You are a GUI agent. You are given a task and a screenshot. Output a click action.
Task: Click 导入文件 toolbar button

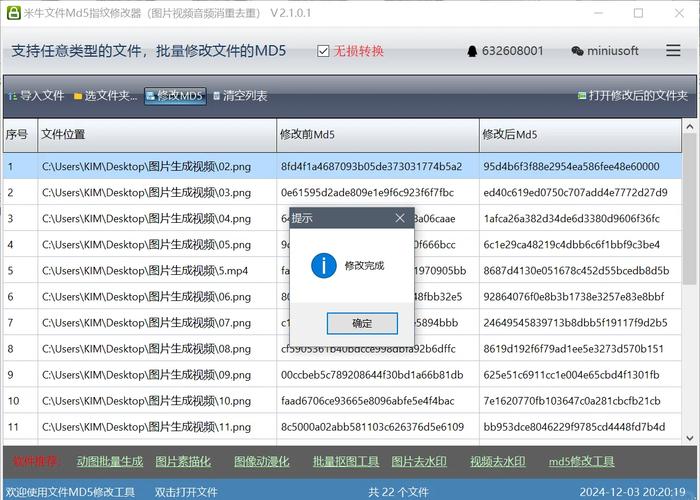pos(37,96)
